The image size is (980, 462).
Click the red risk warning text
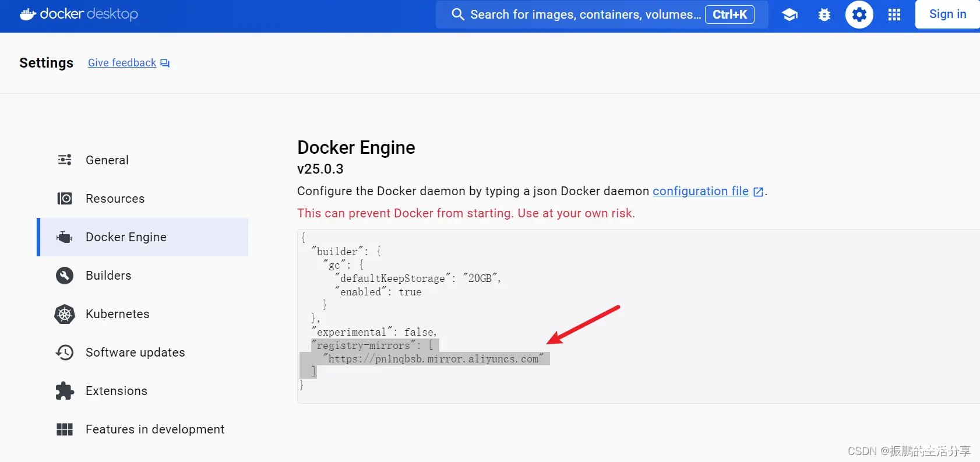point(466,213)
